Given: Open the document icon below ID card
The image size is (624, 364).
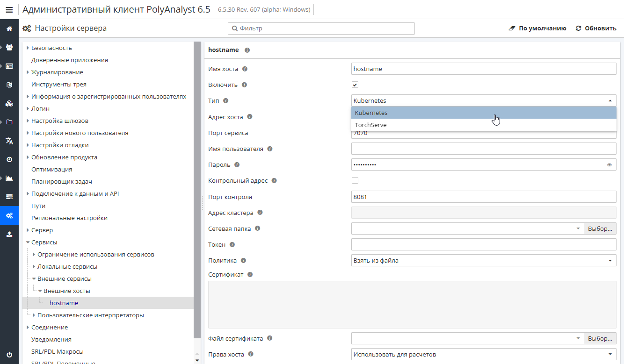Looking at the screenshot, I should [9, 85].
